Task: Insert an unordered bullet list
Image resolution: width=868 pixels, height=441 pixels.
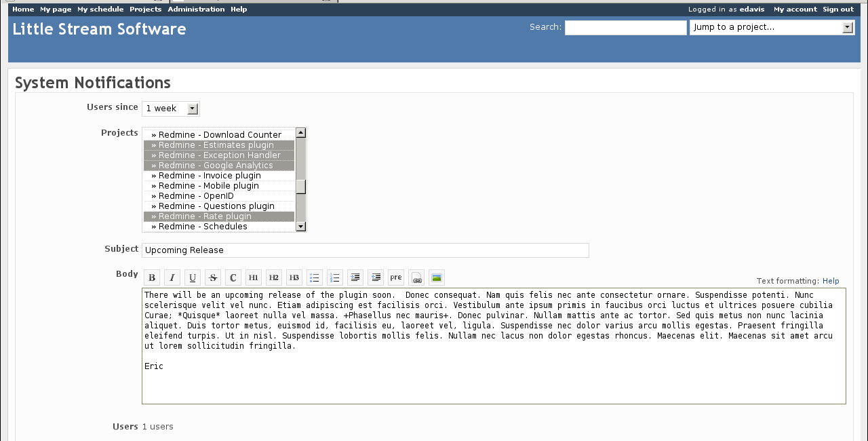Action: 315,277
